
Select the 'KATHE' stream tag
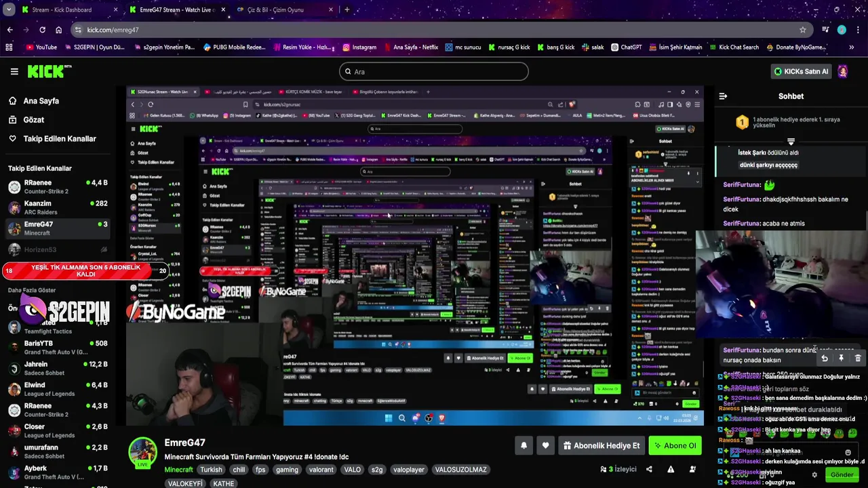pyautogui.click(x=224, y=484)
